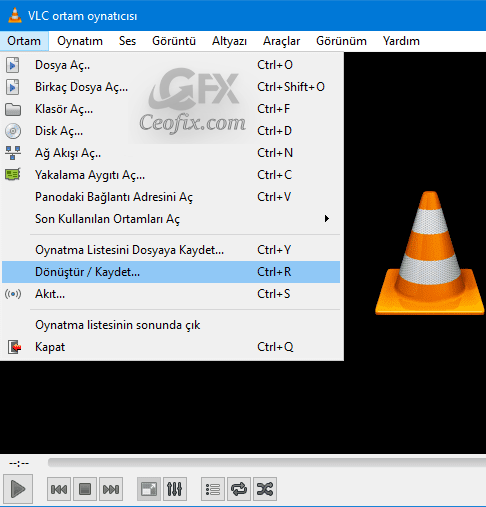Open the Altyazı menu
486x507 pixels.
[229, 41]
